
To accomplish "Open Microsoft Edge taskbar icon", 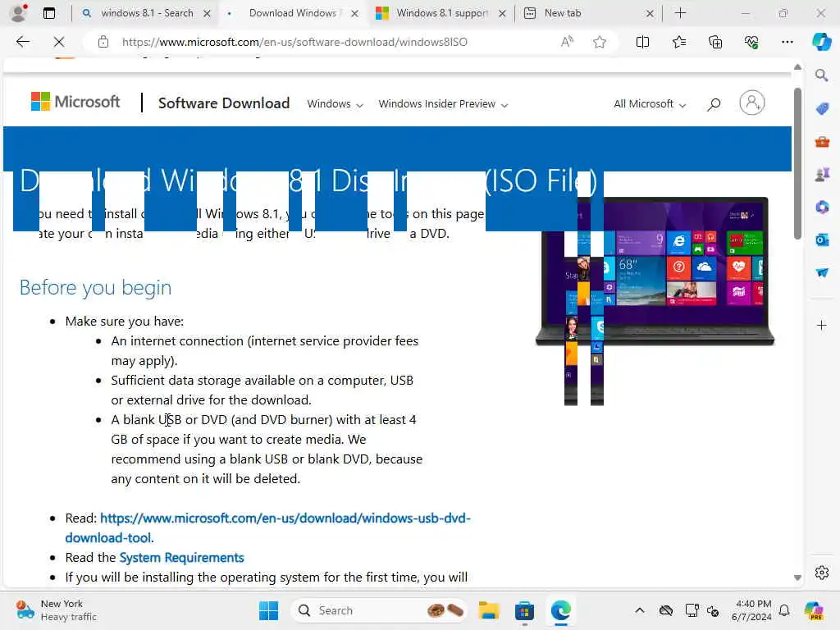I will coord(560,610).
